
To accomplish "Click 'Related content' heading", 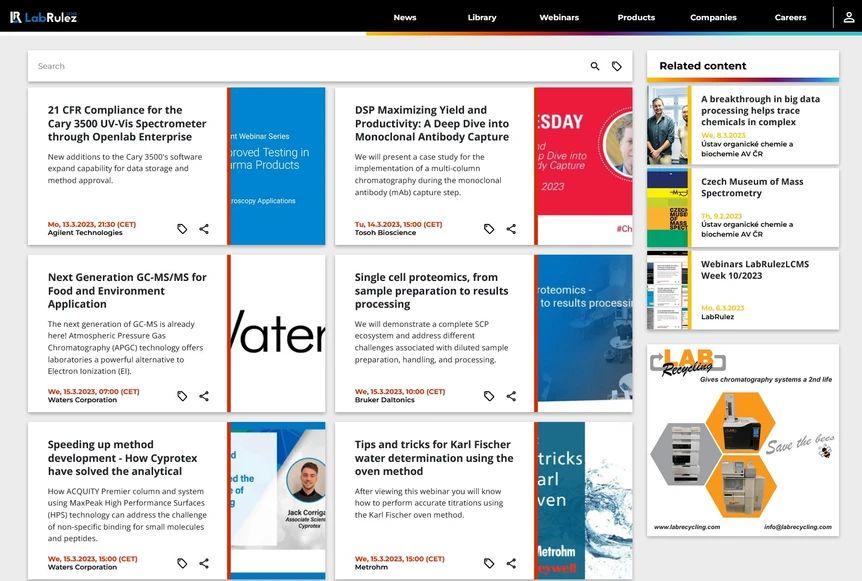I will (x=703, y=66).
